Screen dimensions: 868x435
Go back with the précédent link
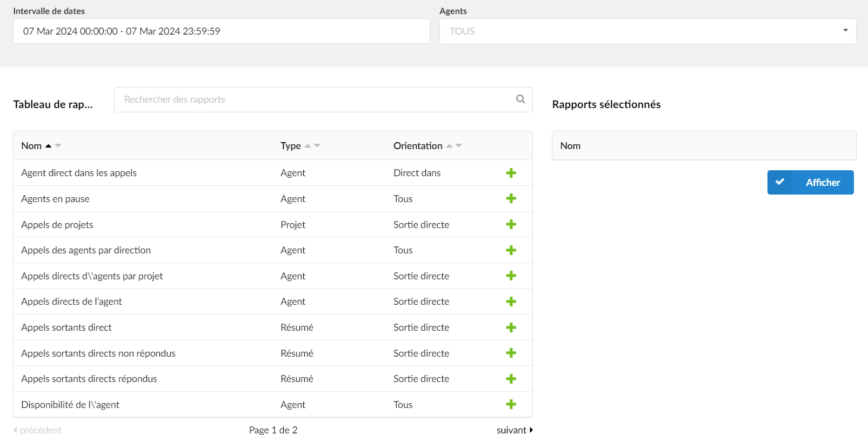[37, 430]
